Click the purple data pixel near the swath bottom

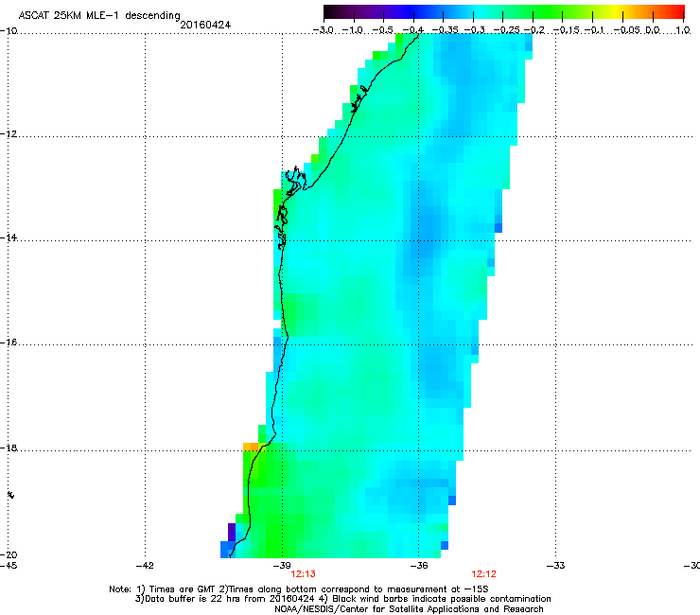232,532
